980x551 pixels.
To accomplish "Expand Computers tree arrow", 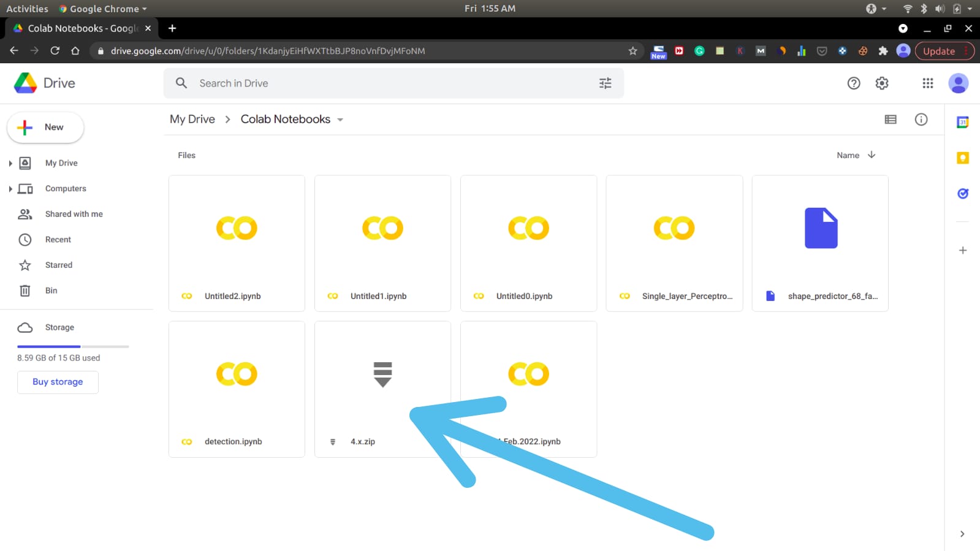I will 10,189.
